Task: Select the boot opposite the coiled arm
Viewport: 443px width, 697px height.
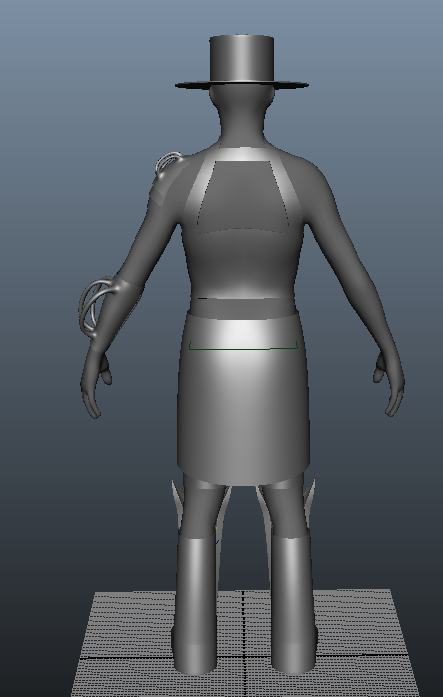Action: point(293,604)
